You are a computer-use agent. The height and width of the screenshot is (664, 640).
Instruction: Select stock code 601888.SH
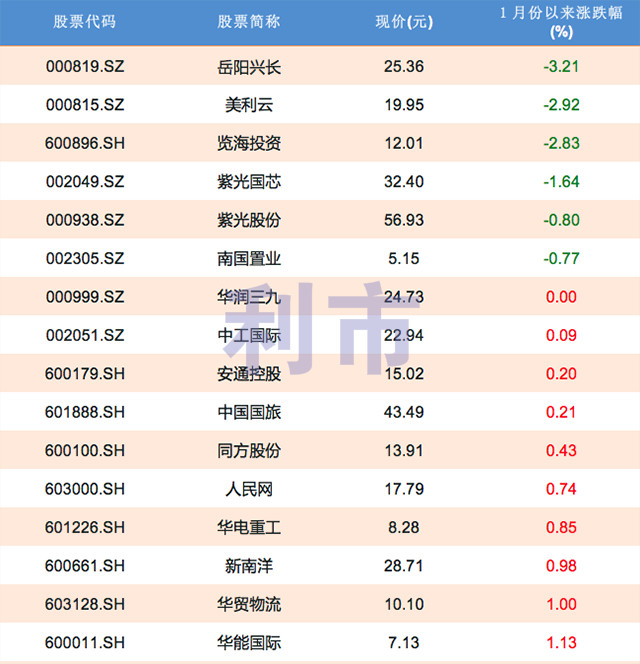click(85, 412)
